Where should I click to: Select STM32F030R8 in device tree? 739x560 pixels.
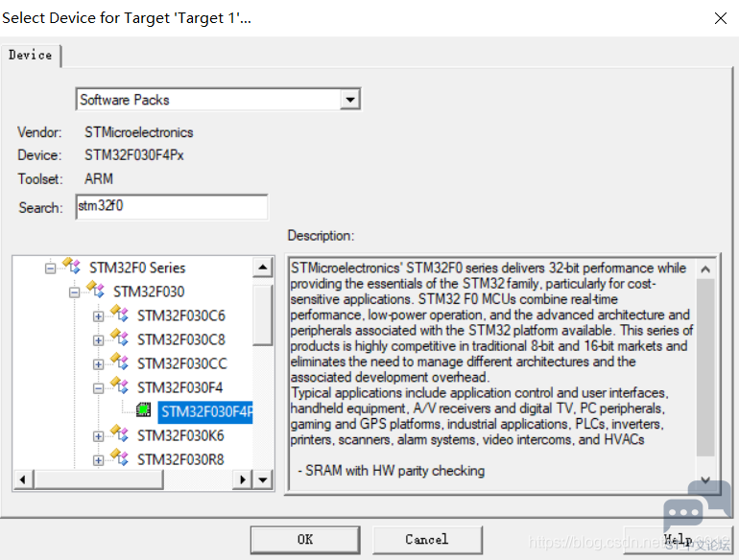[x=181, y=459]
